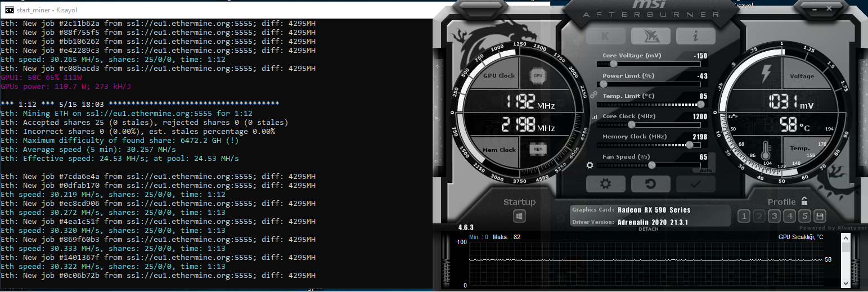
Task: Click the GPU Sıcaklığı temperature graph line
Action: [645, 260]
